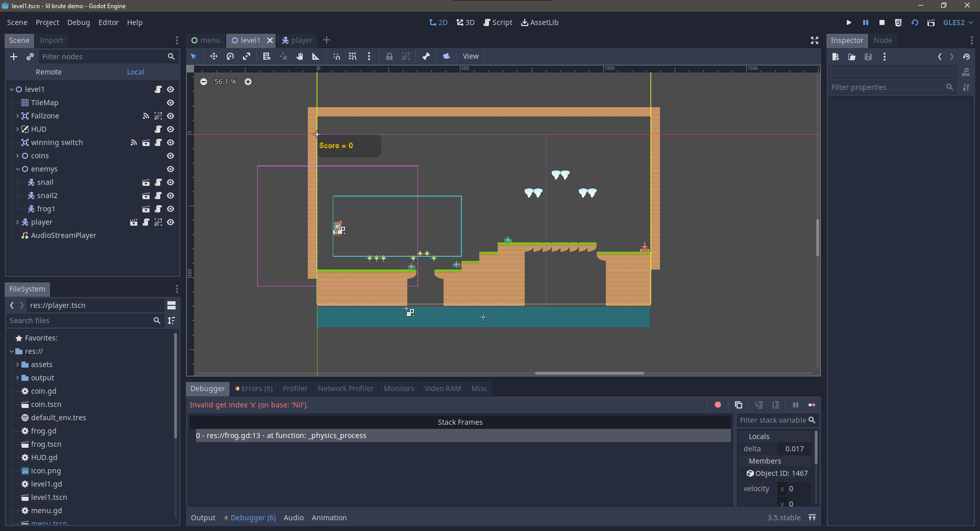Activate Scale Mode tool
980x531 pixels.
(247, 56)
